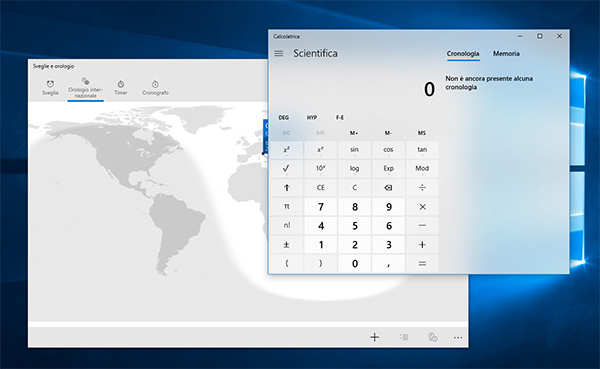Open the Cronografo stopwatch tab
The height and width of the screenshot is (369, 600).
tap(155, 88)
